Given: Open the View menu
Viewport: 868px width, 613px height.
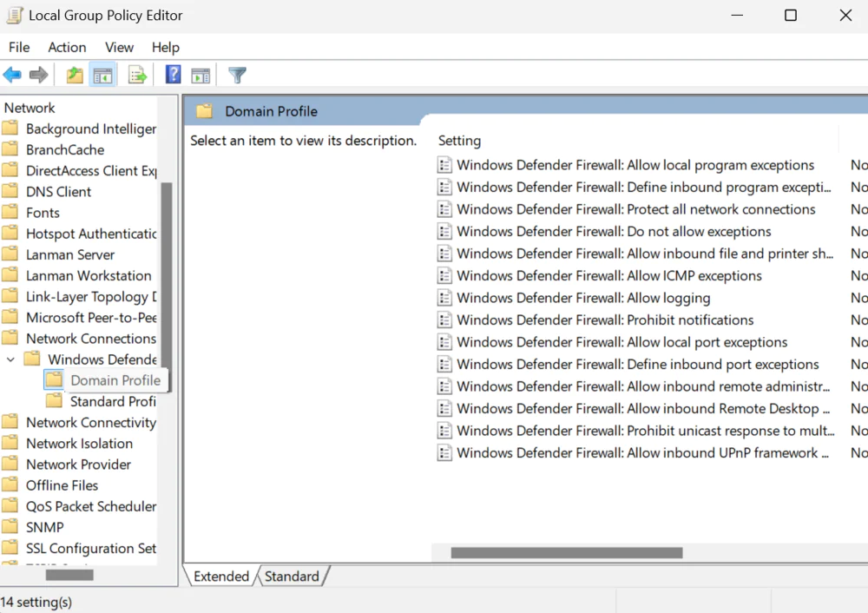Looking at the screenshot, I should pos(119,47).
